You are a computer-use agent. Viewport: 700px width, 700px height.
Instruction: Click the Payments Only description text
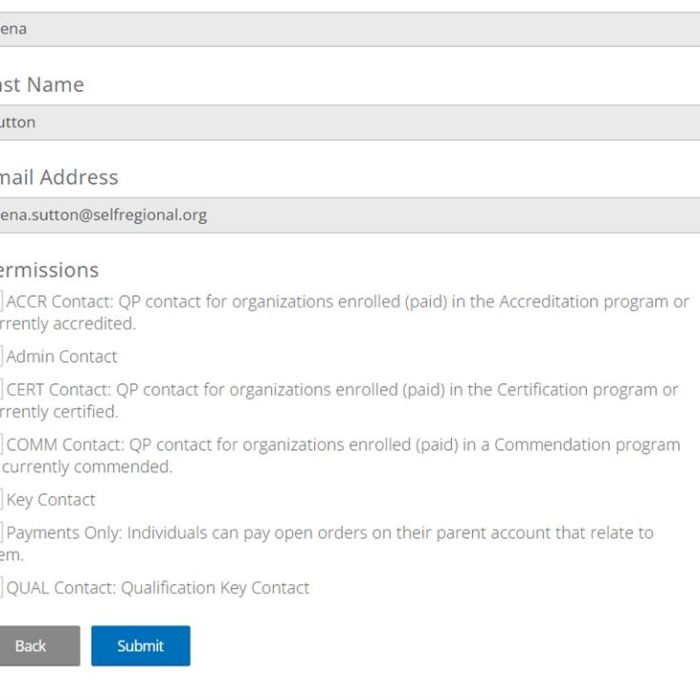(x=330, y=533)
